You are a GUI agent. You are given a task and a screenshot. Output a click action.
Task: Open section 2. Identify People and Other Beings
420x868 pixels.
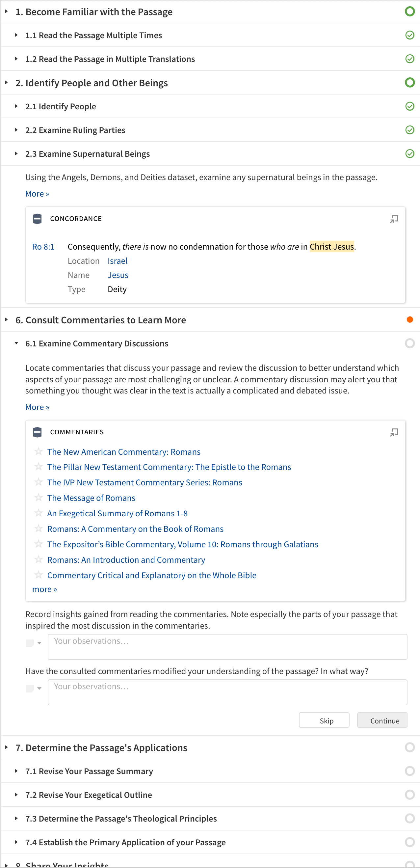(x=6, y=83)
